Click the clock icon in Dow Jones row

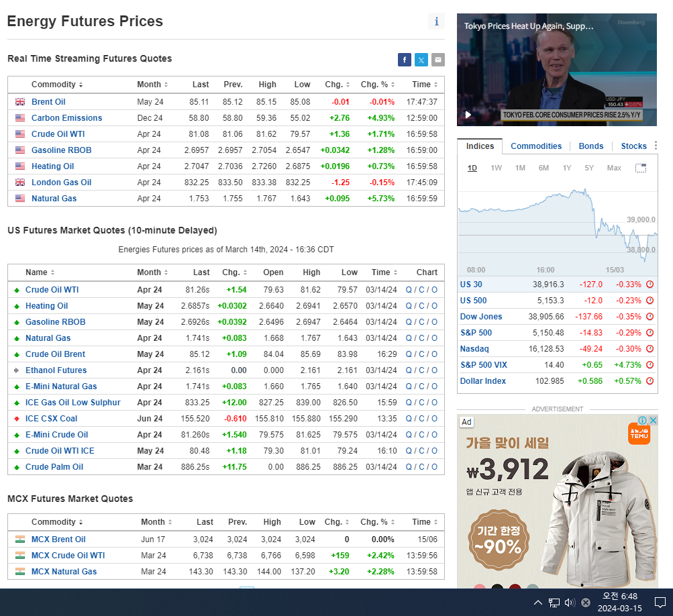(x=650, y=316)
